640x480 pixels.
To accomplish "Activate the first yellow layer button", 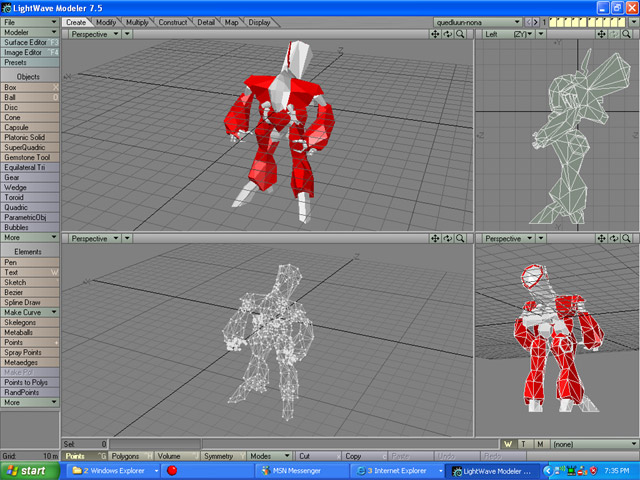I will [553, 22].
